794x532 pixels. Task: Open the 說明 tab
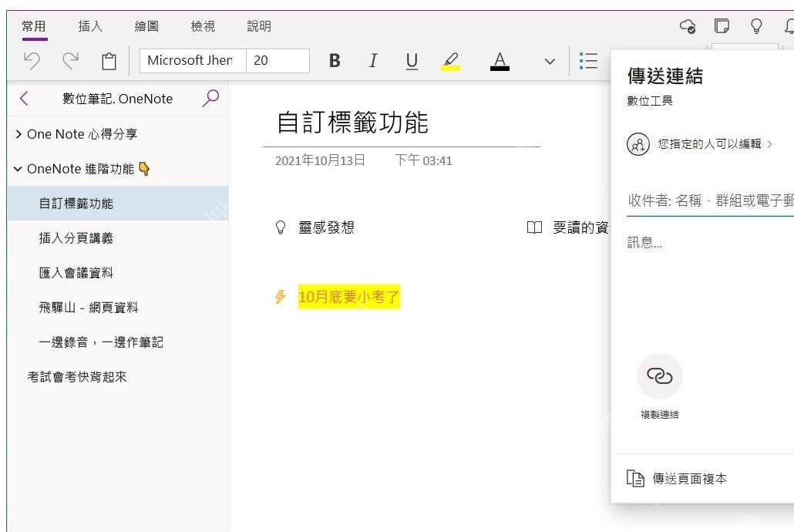click(259, 26)
